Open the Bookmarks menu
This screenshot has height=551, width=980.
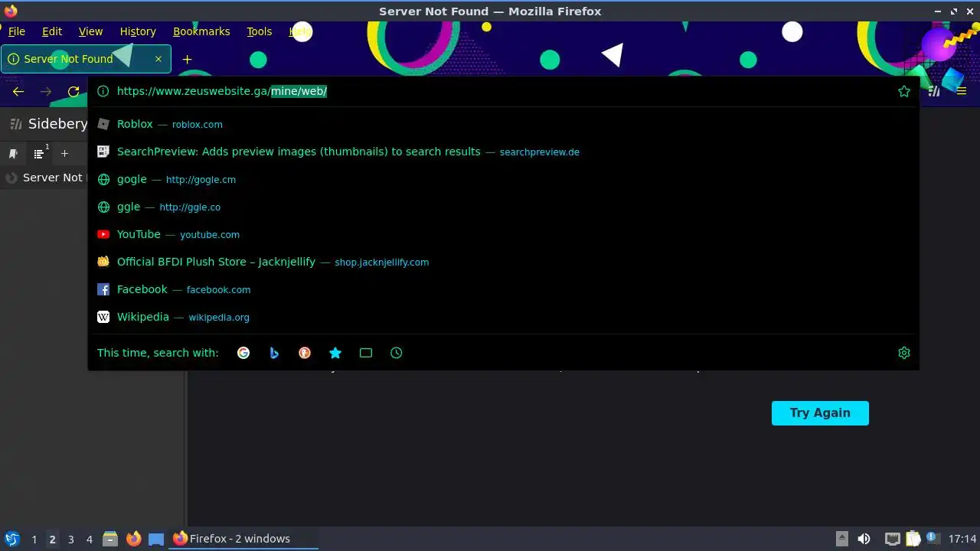click(x=201, y=31)
